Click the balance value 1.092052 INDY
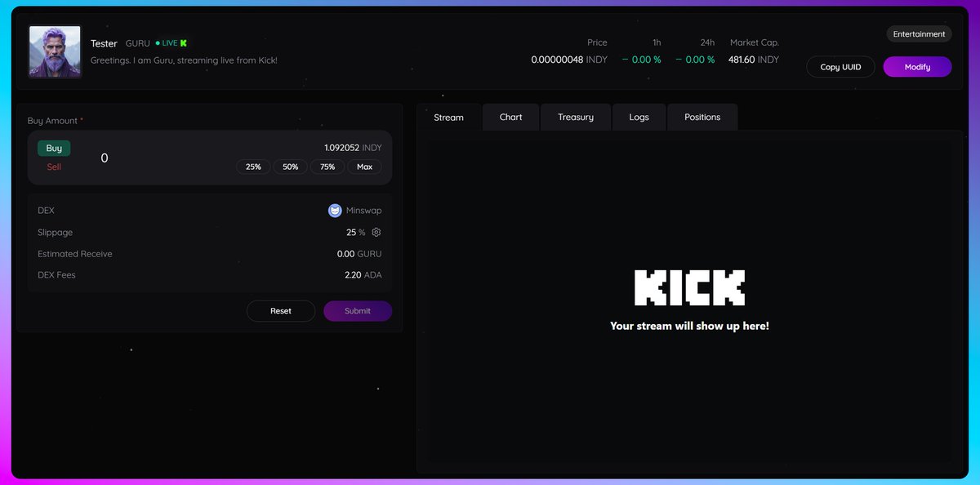Viewport: 980px width, 485px height. pyautogui.click(x=353, y=148)
